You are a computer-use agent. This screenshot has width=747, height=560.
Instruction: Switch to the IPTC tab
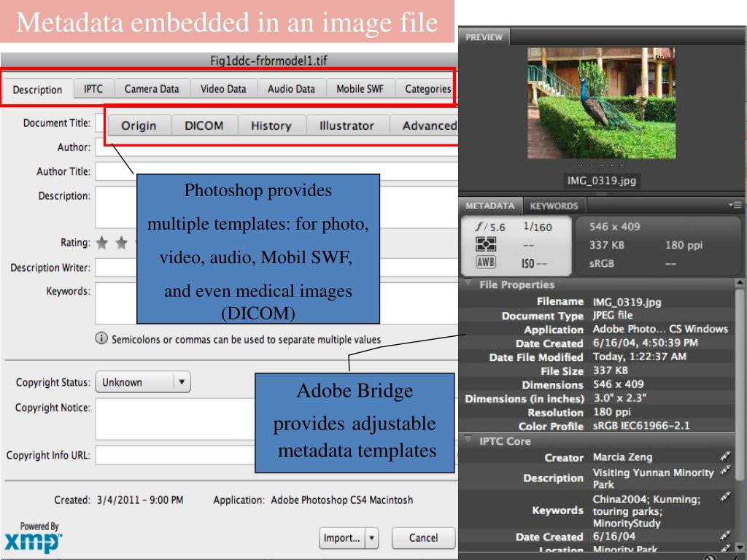(x=93, y=88)
